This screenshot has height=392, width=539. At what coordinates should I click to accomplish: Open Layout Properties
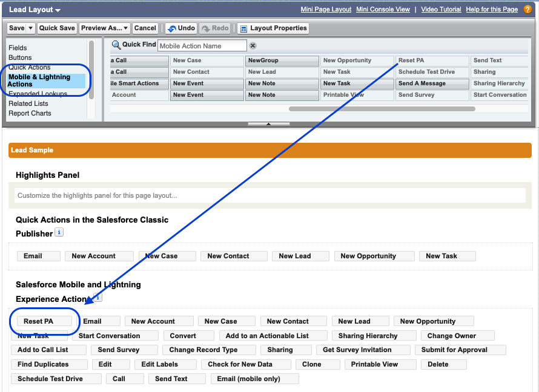coord(273,28)
